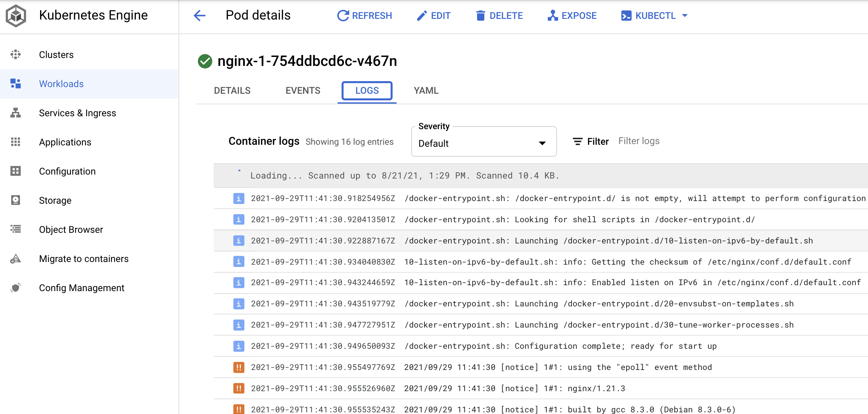
Task: Open Migrate to containers page
Action: tap(83, 258)
